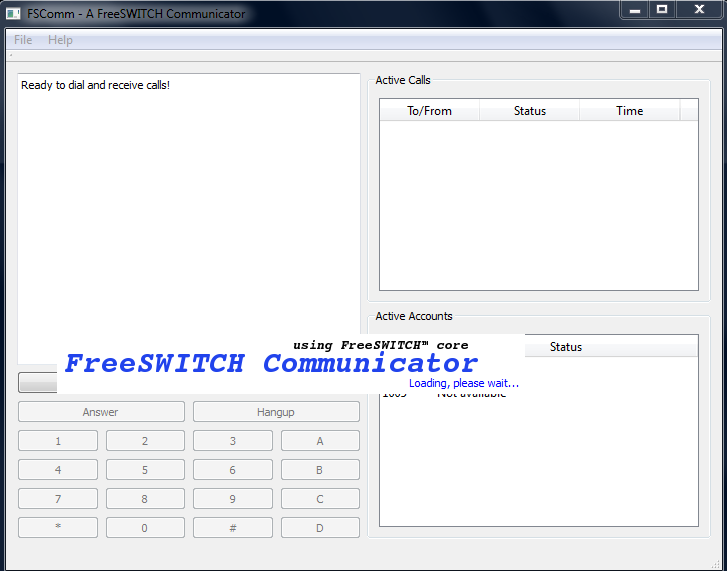
Task: Open the File menu
Action: (x=23, y=40)
